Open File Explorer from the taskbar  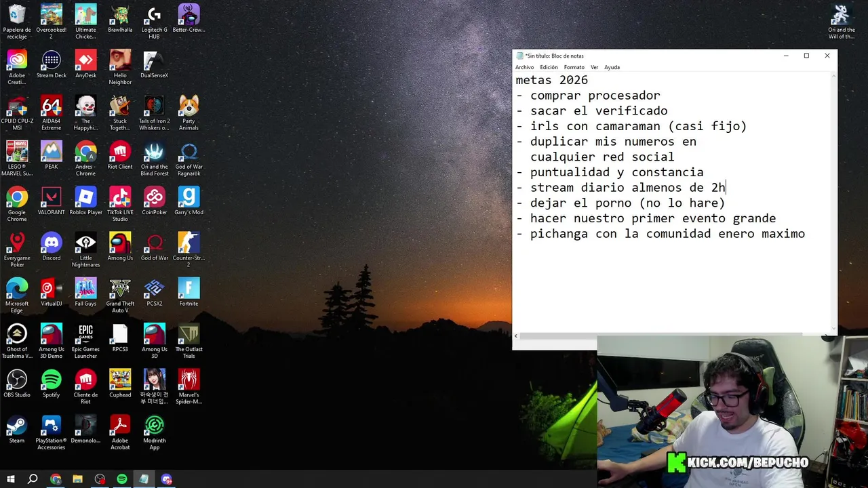[x=77, y=479]
